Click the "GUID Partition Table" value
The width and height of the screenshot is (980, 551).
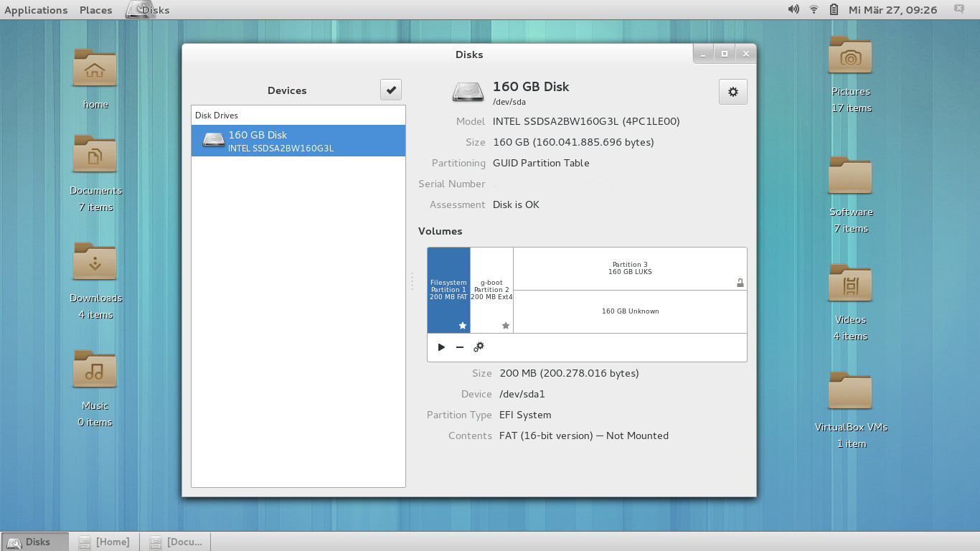coord(541,163)
